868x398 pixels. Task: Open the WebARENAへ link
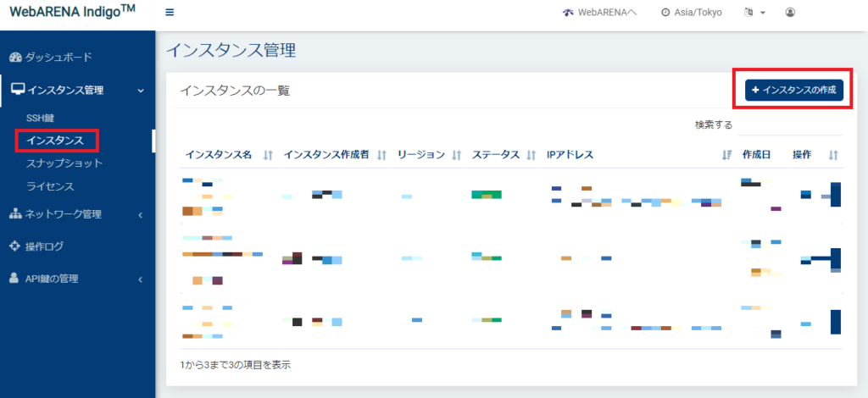tap(599, 12)
